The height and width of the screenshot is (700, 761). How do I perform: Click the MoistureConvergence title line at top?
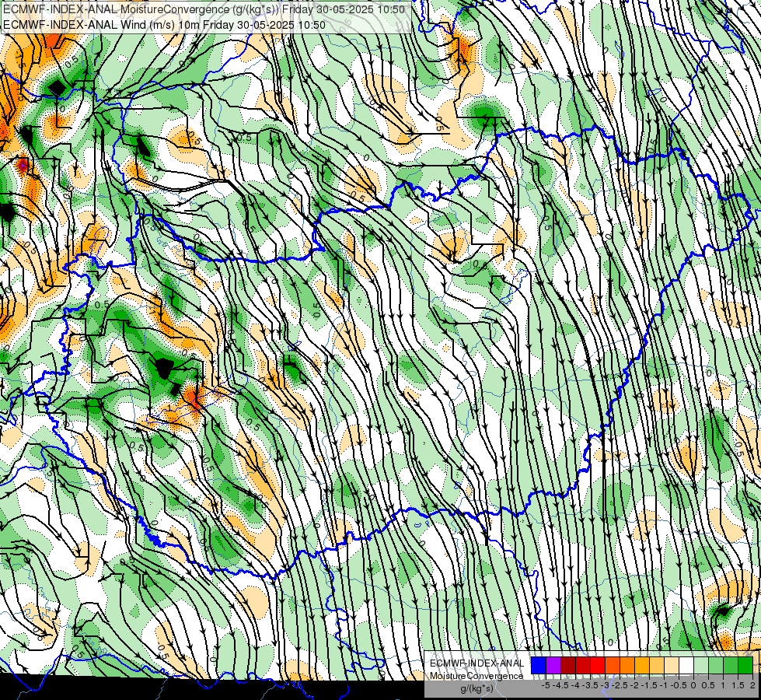[x=204, y=9]
